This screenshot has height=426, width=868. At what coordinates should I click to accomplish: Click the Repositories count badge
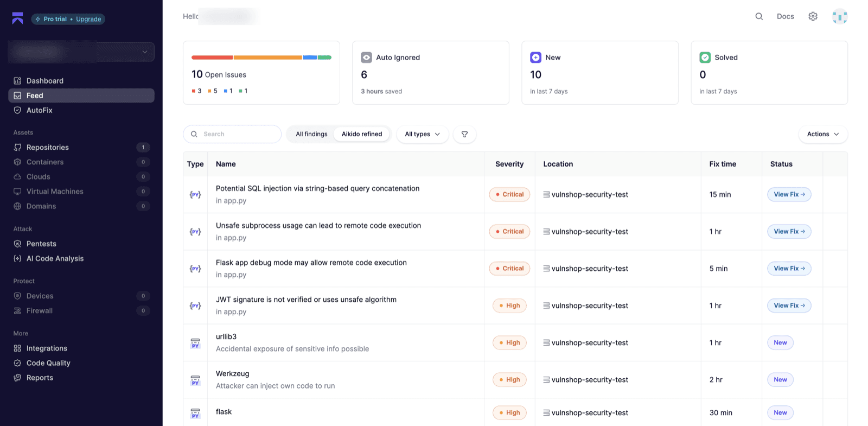(143, 148)
